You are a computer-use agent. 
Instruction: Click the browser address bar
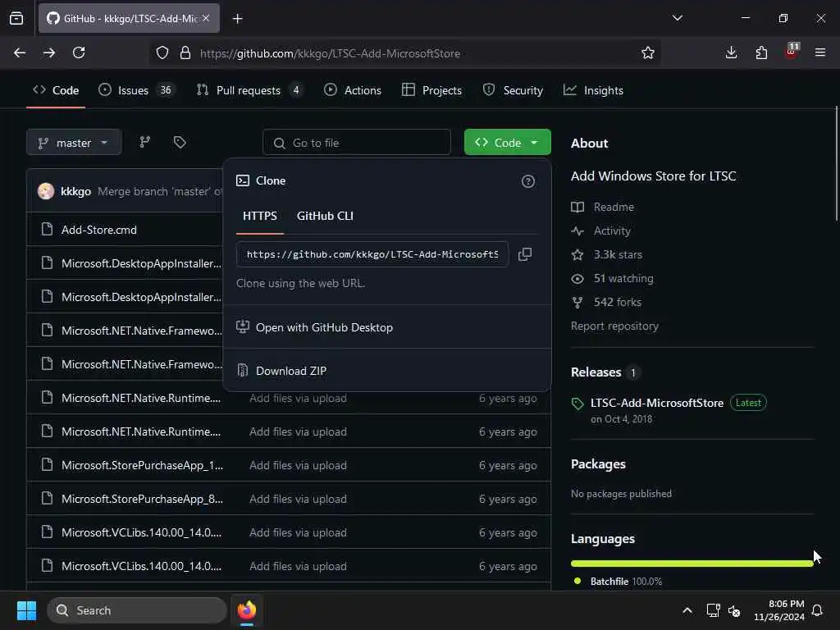pyautogui.click(x=405, y=53)
